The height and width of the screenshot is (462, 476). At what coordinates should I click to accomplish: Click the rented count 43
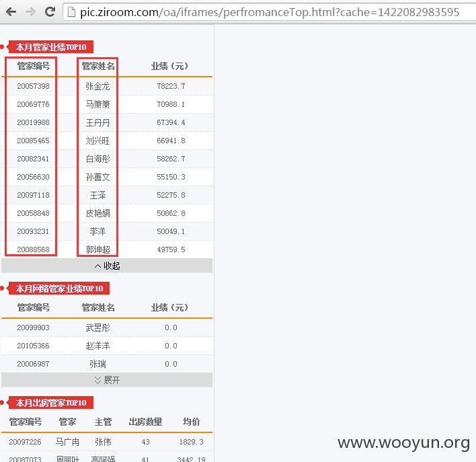pos(145,442)
